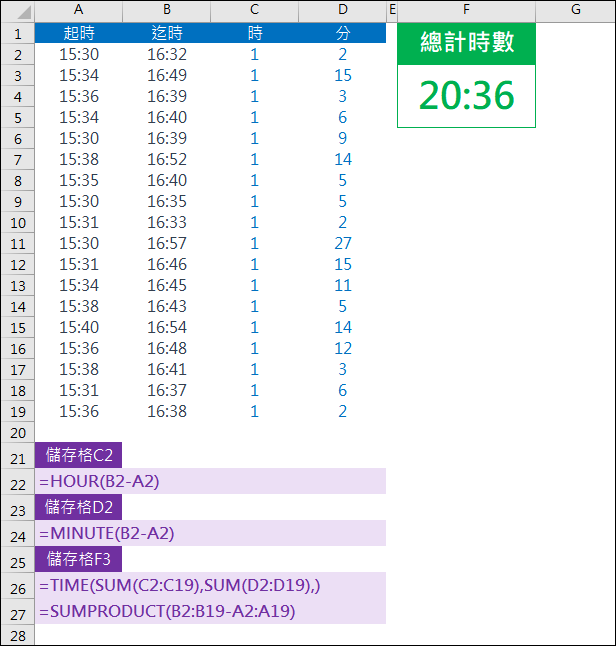Select column A header
Screen dimensions: 616x646
click(x=79, y=10)
